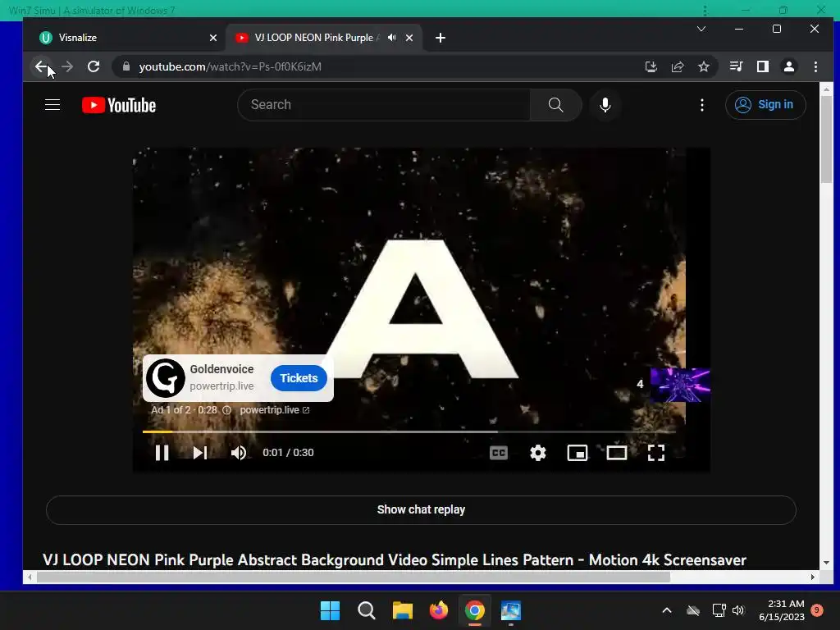View site info via the padlock icon
Image resolution: width=840 pixels, height=630 pixels.
click(x=126, y=66)
